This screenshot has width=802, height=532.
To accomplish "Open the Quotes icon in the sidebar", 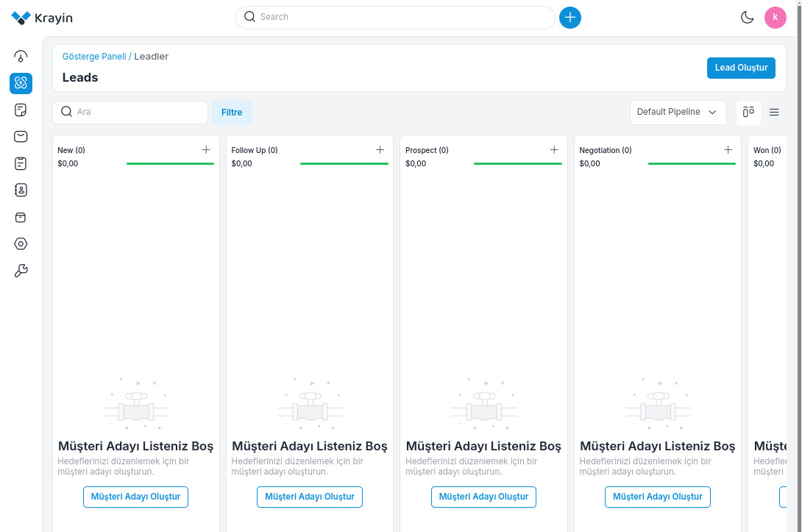I will (21, 110).
